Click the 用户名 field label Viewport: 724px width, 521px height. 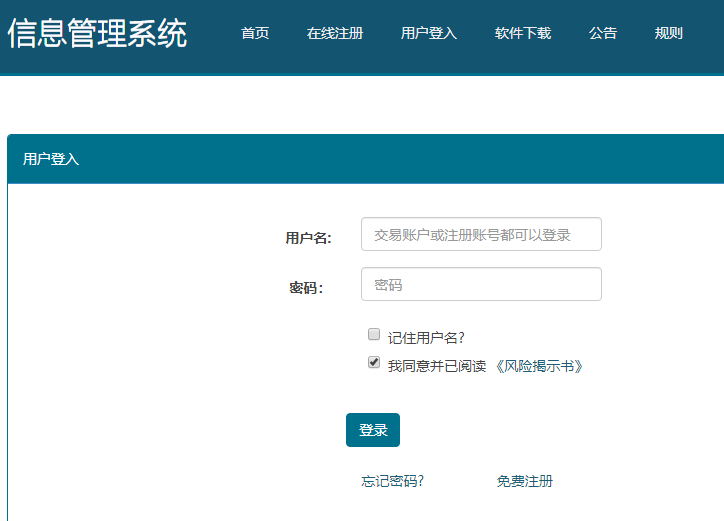coord(308,238)
